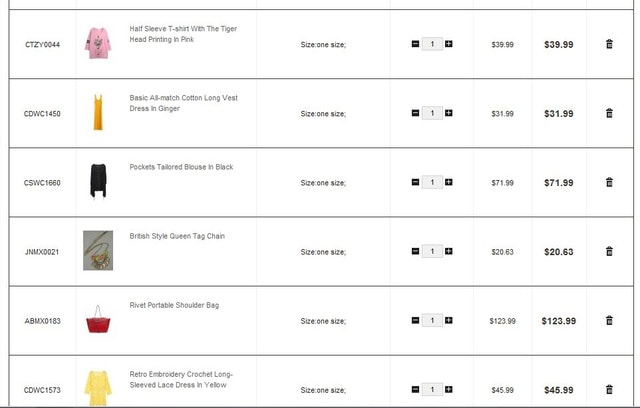
Task: Increase quantity of the yellow Lace Dress
Action: (449, 389)
